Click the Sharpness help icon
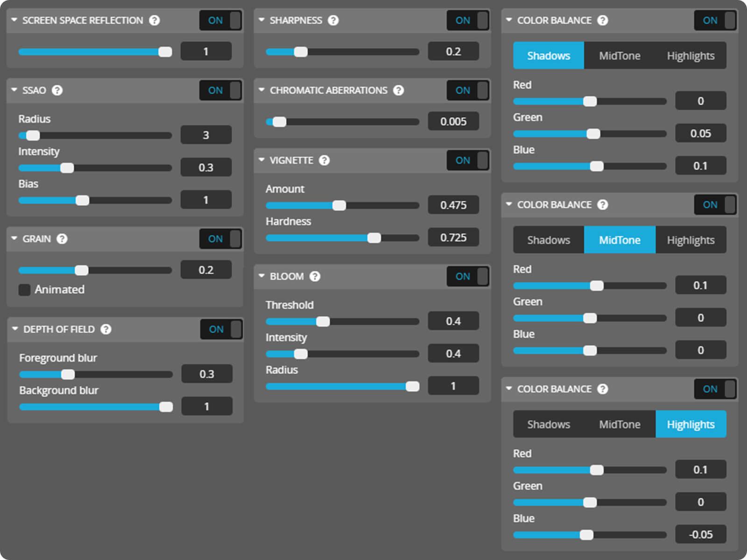Image resolution: width=747 pixels, height=560 pixels. [333, 21]
